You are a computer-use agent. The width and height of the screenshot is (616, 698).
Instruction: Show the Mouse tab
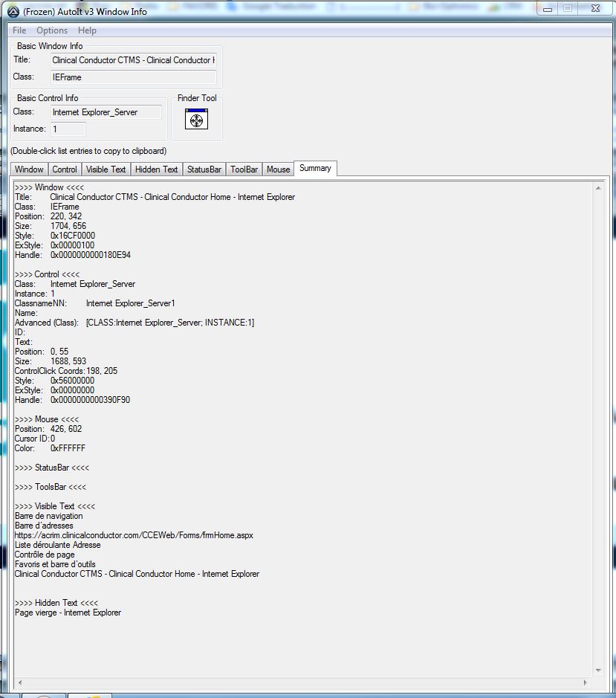tap(279, 169)
